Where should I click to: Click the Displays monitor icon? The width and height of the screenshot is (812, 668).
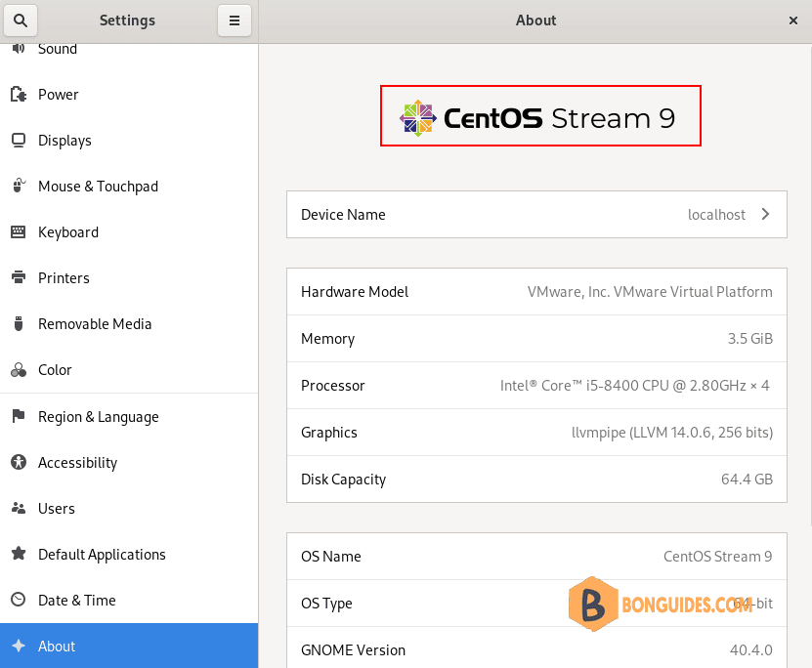tap(19, 141)
